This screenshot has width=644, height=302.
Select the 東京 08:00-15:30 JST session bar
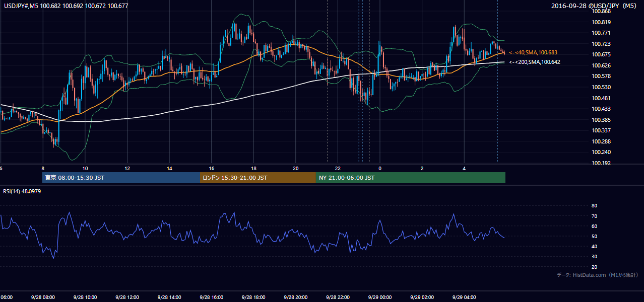click(121, 178)
